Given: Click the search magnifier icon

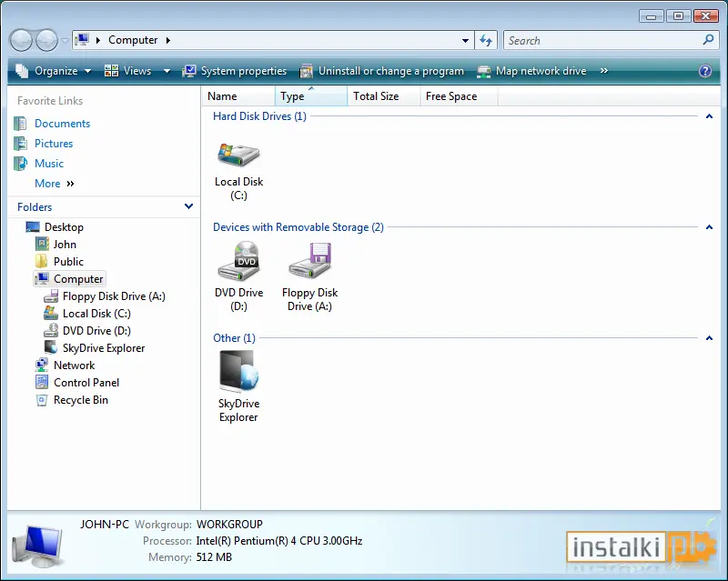Looking at the screenshot, I should click(x=708, y=40).
